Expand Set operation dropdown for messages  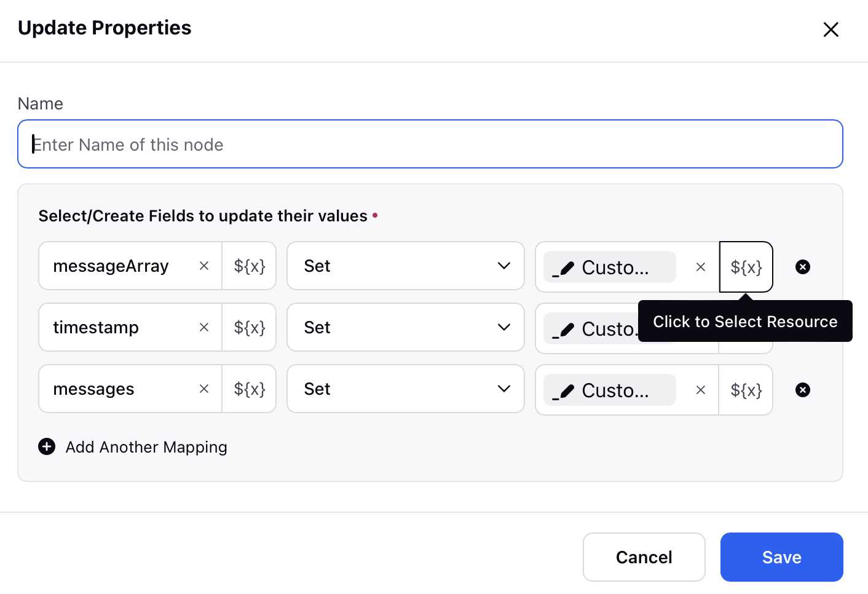[406, 389]
